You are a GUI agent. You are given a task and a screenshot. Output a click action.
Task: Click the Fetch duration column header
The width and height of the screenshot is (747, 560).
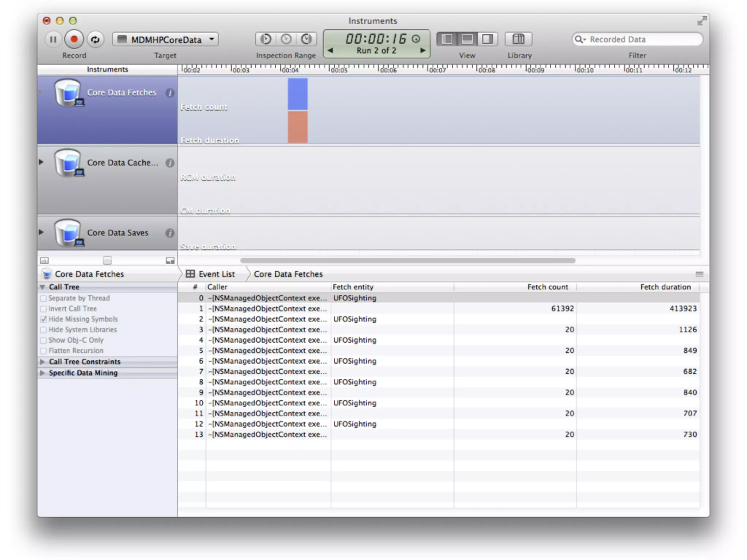(665, 287)
